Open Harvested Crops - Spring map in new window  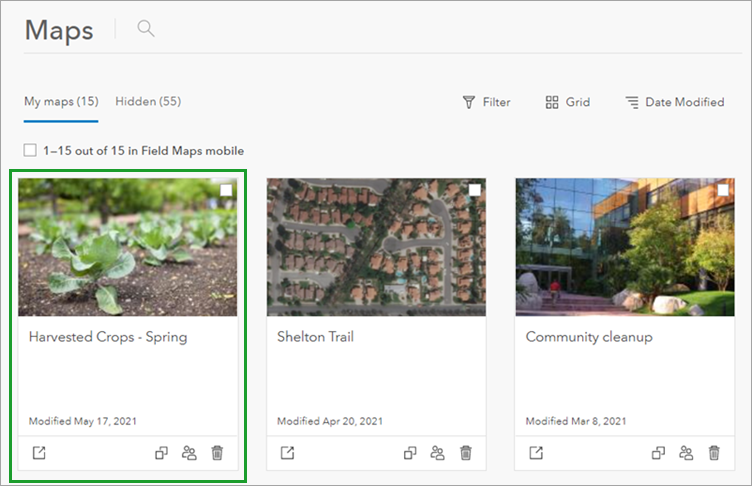pos(39,452)
